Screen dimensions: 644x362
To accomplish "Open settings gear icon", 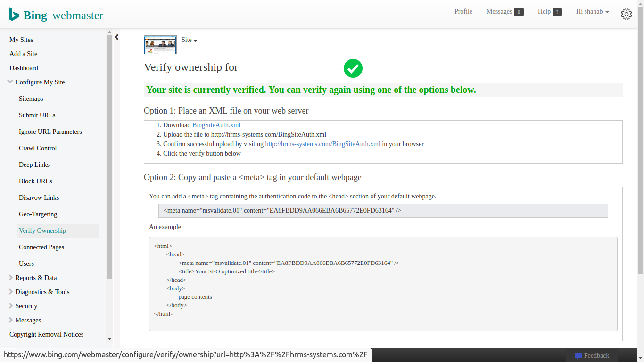I will [x=626, y=14].
